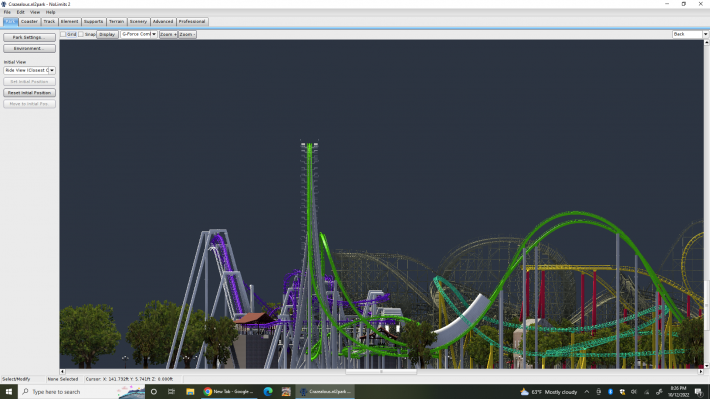Click the Zoom + button
This screenshot has height=399, width=710.
coord(168,34)
